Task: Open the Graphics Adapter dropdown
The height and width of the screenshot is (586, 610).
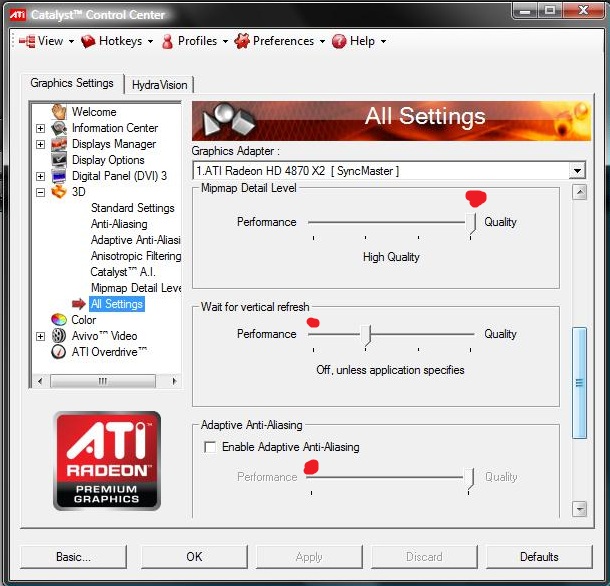Action: pyautogui.click(x=577, y=170)
